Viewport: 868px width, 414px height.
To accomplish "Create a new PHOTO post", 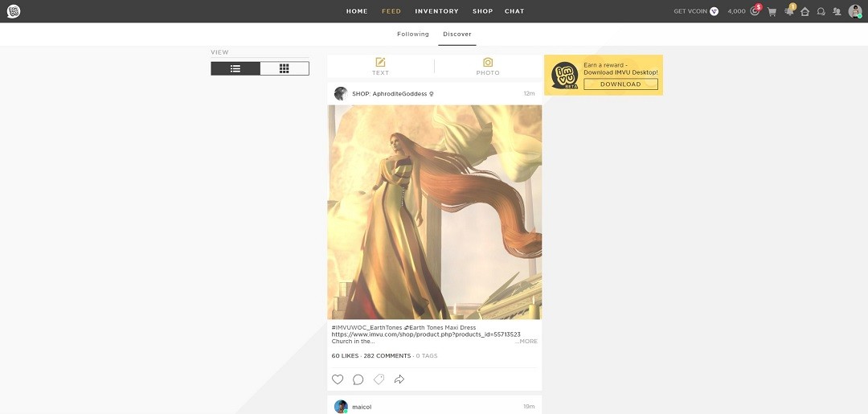I will pos(488,67).
